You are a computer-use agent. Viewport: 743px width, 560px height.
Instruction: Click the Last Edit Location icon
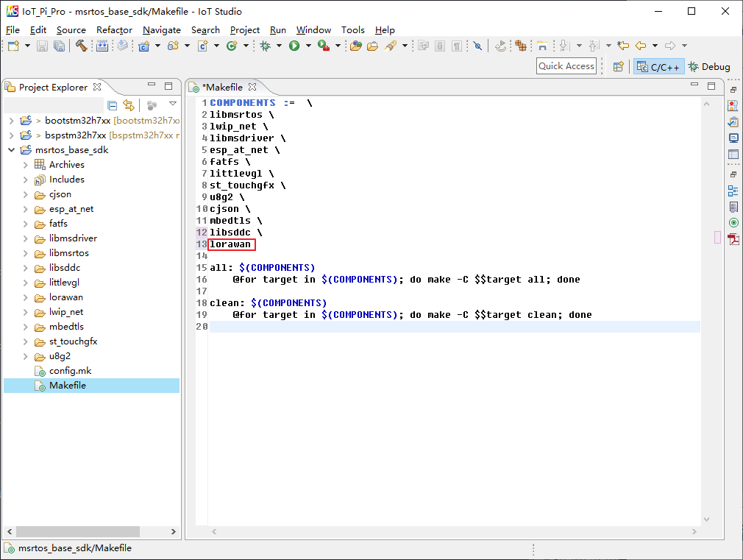coord(623,46)
